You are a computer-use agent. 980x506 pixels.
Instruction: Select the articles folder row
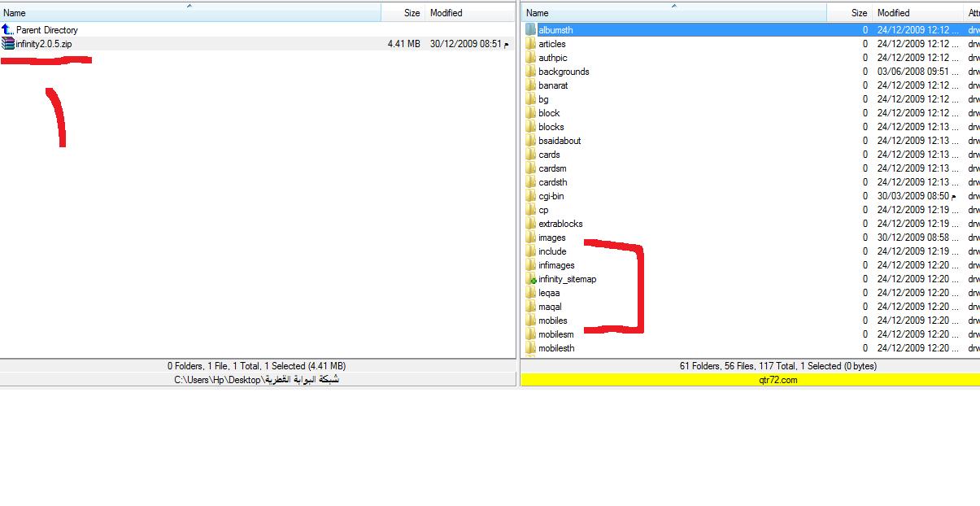click(551, 44)
